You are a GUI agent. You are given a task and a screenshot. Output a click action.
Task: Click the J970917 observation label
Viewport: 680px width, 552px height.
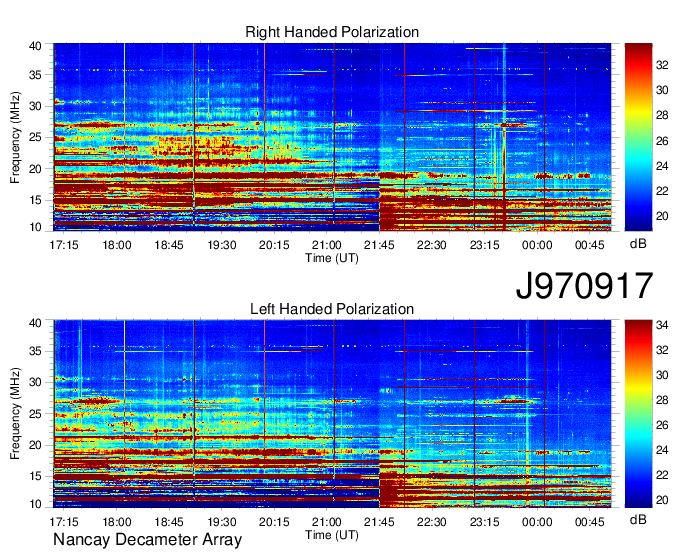(x=584, y=286)
